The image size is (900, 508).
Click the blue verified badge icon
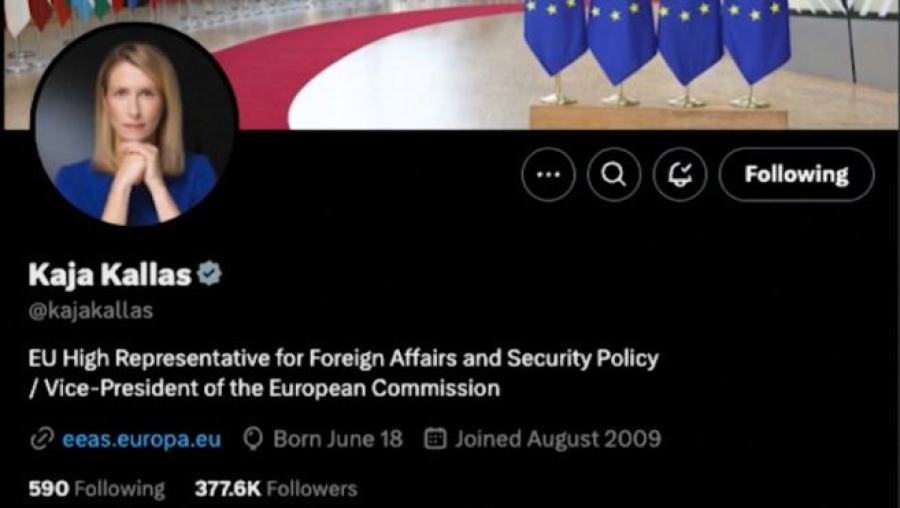(209, 274)
